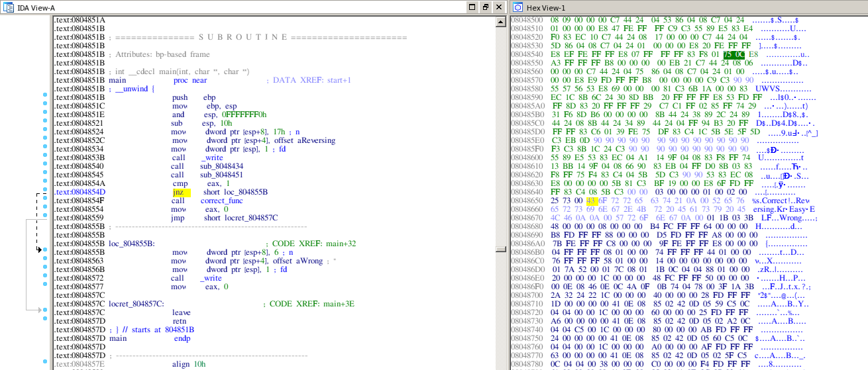Click the yellow highlighted 43 byte in Hex View
This screenshot has width=868, height=370.
pos(592,201)
